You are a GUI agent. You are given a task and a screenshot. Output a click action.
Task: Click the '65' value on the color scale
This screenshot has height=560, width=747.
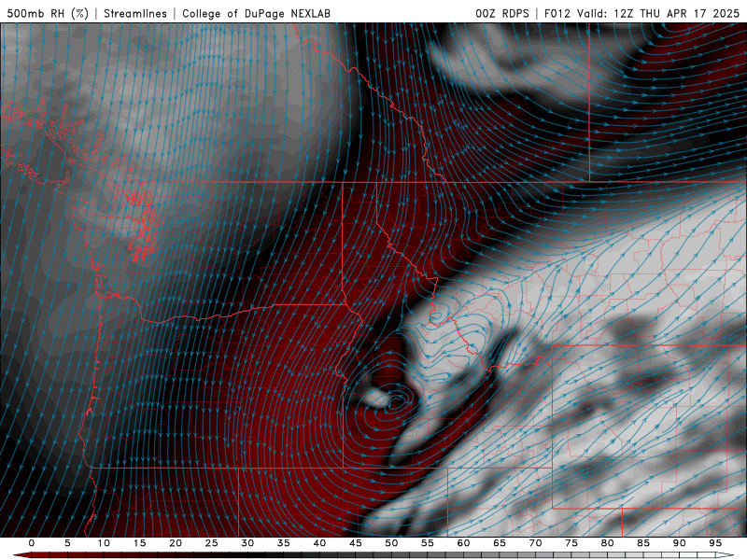(x=500, y=543)
